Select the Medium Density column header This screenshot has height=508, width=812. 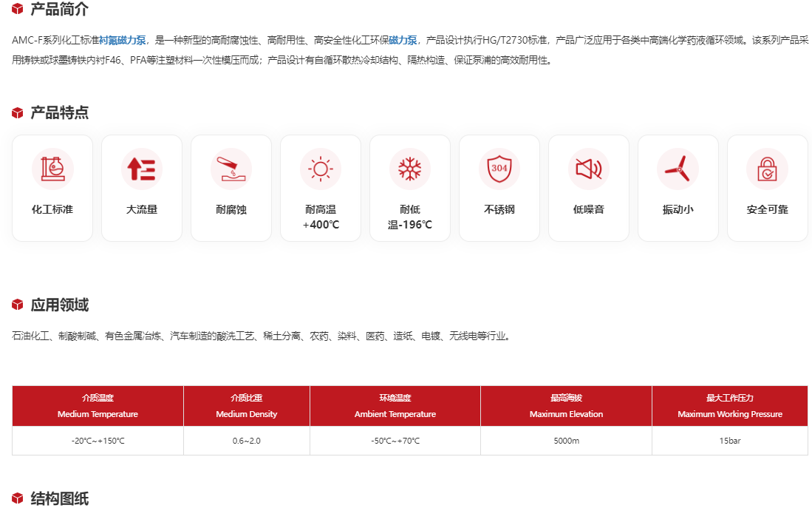247,406
